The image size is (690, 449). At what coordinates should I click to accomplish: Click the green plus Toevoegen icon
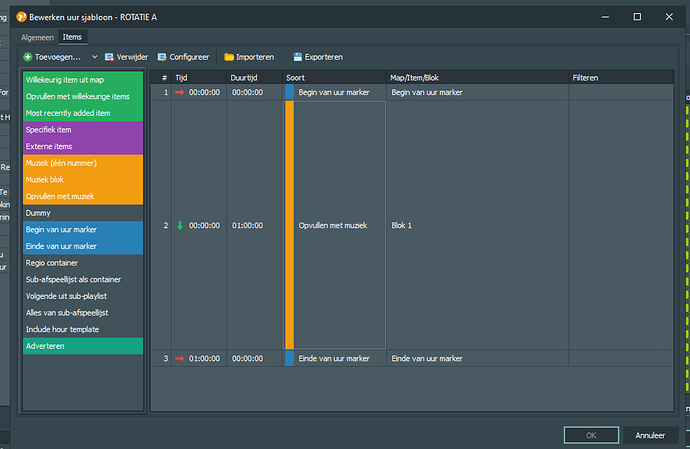point(27,57)
